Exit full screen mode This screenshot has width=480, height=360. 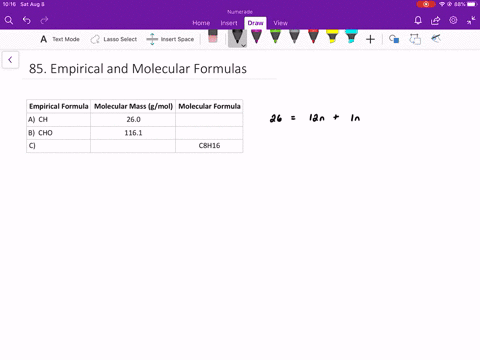click(471, 20)
